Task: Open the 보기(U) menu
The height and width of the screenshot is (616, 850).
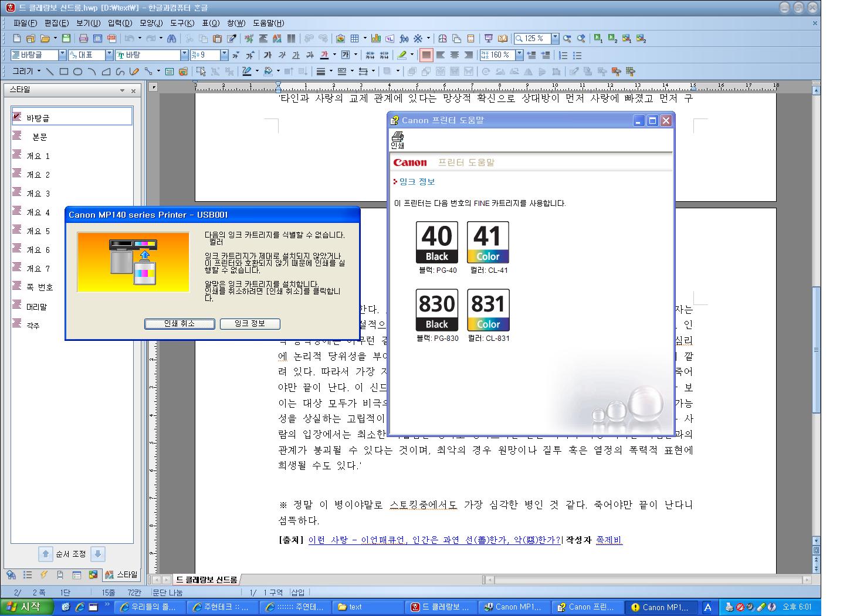Action: tap(88, 23)
